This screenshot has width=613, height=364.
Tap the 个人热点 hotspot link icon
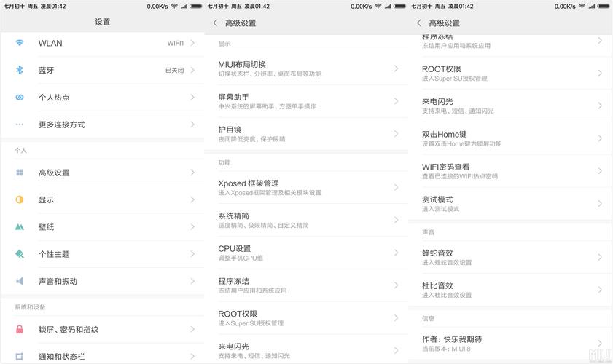click(x=20, y=98)
